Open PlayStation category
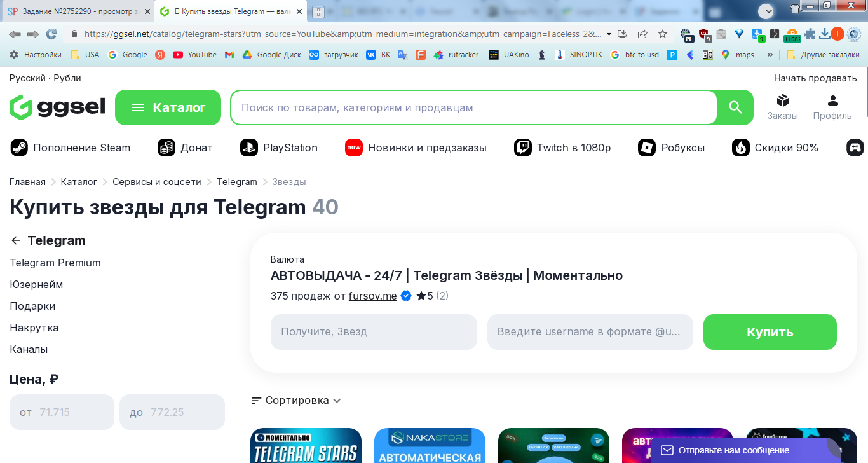 pyautogui.click(x=279, y=148)
